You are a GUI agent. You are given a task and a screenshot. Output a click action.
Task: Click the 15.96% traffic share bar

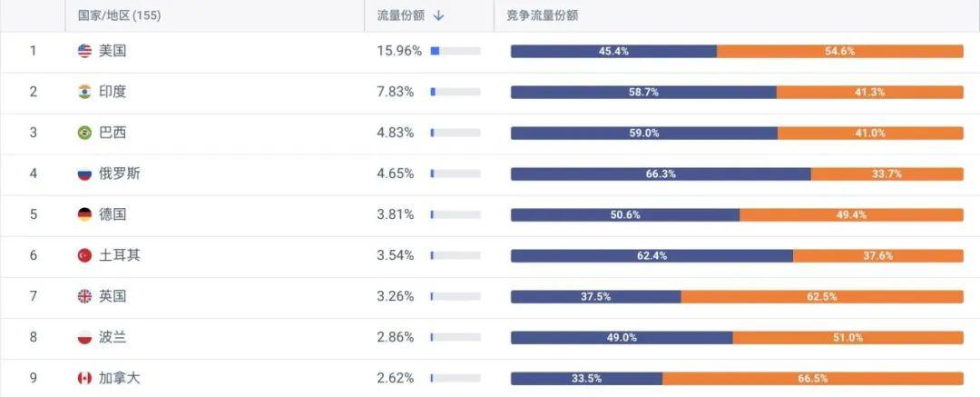pos(456,52)
